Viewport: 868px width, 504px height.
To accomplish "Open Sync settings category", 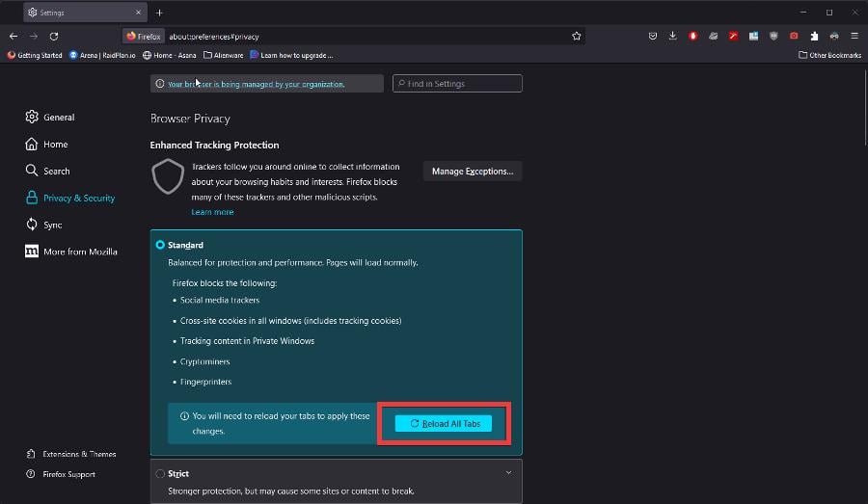I will pyautogui.click(x=43, y=225).
